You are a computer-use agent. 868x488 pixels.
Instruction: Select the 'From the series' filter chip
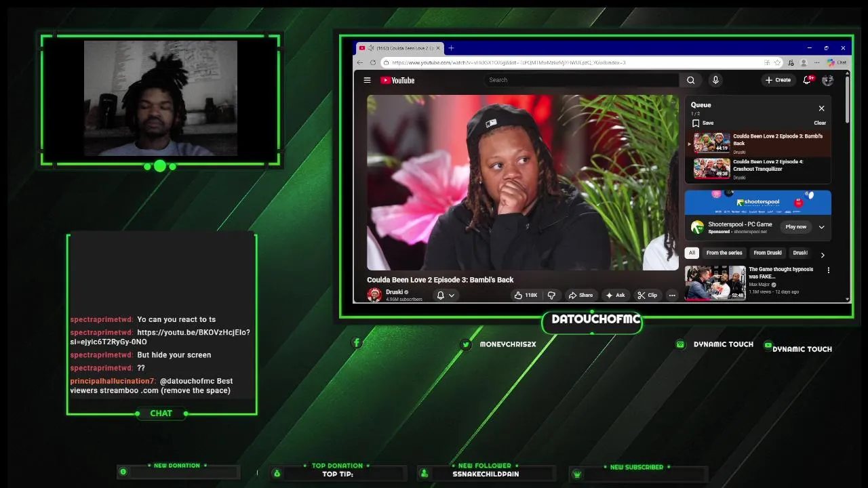pos(724,253)
